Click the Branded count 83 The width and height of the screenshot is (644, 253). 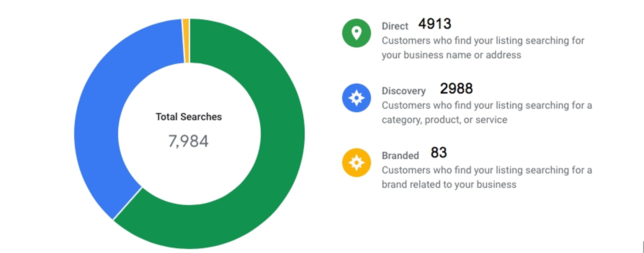[x=439, y=153]
